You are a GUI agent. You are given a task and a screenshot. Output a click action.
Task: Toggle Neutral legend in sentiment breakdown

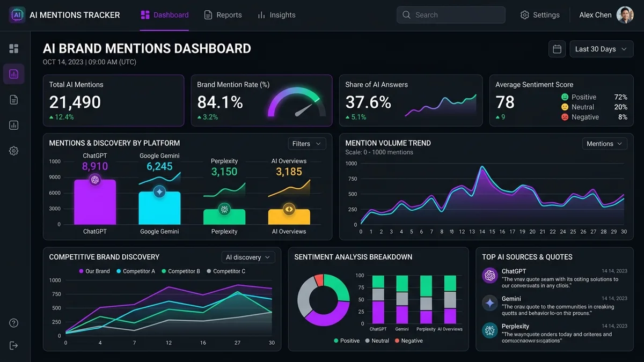pos(377,341)
